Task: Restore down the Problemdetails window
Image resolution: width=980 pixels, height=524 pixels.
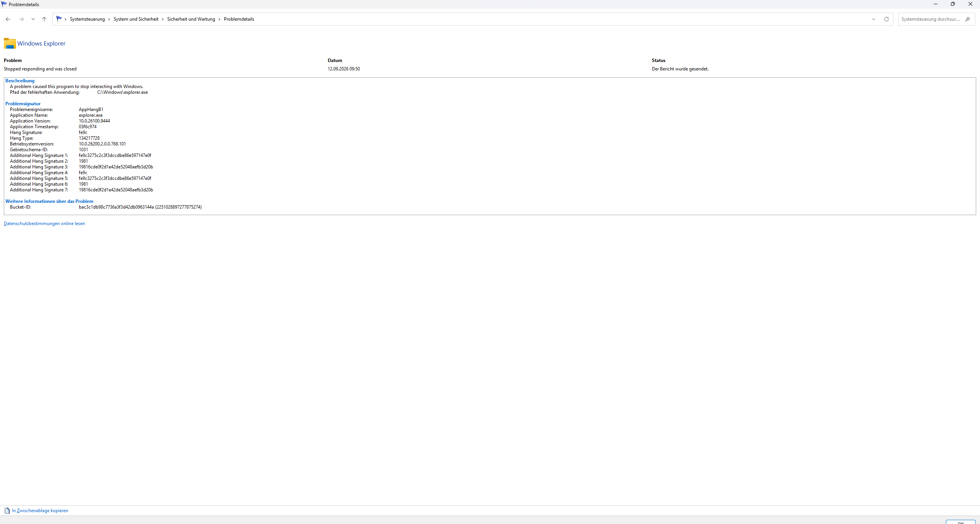Action: click(953, 4)
